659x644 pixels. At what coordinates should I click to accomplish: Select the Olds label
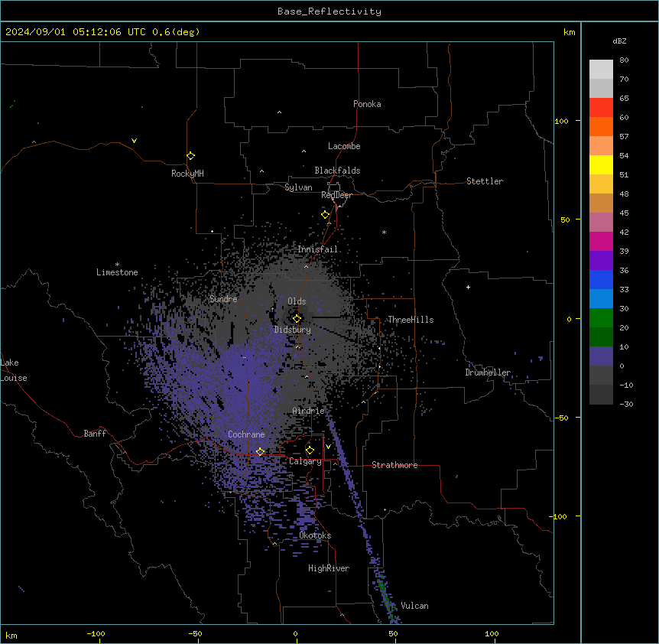(x=297, y=301)
